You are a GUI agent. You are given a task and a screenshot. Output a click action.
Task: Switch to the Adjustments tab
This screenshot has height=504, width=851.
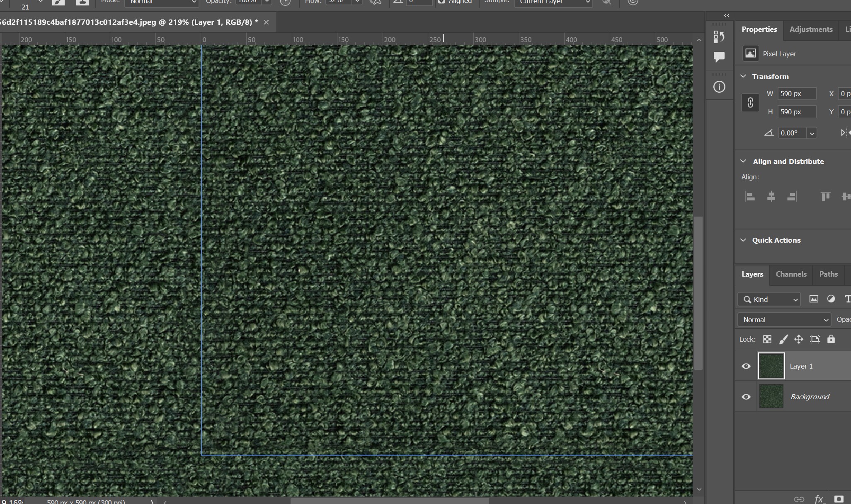tap(811, 29)
